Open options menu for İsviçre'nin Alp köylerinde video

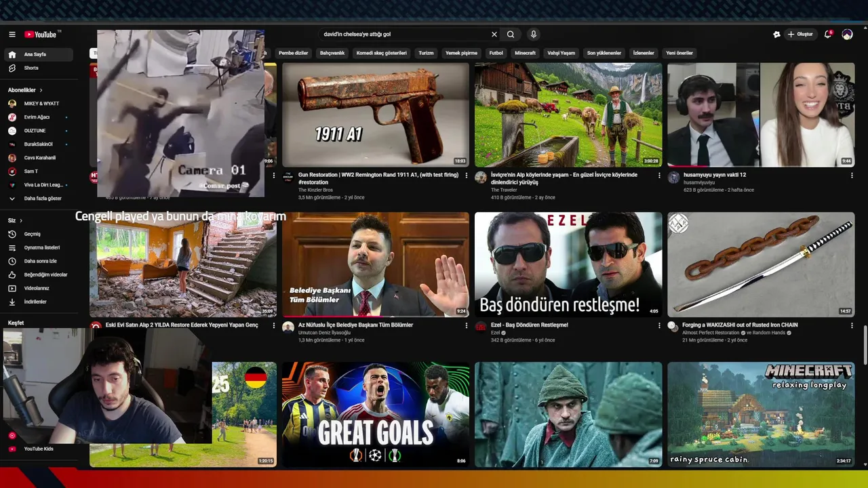659,176
